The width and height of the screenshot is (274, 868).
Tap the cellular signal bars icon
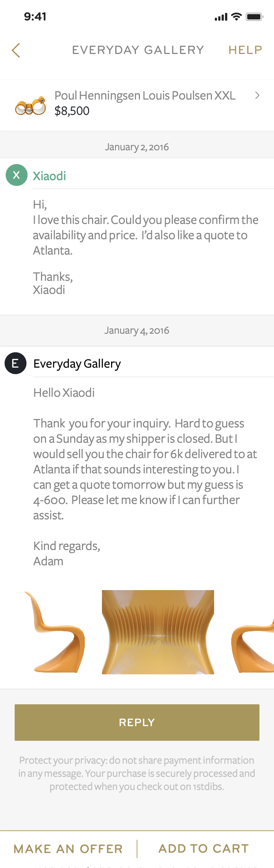point(221,17)
